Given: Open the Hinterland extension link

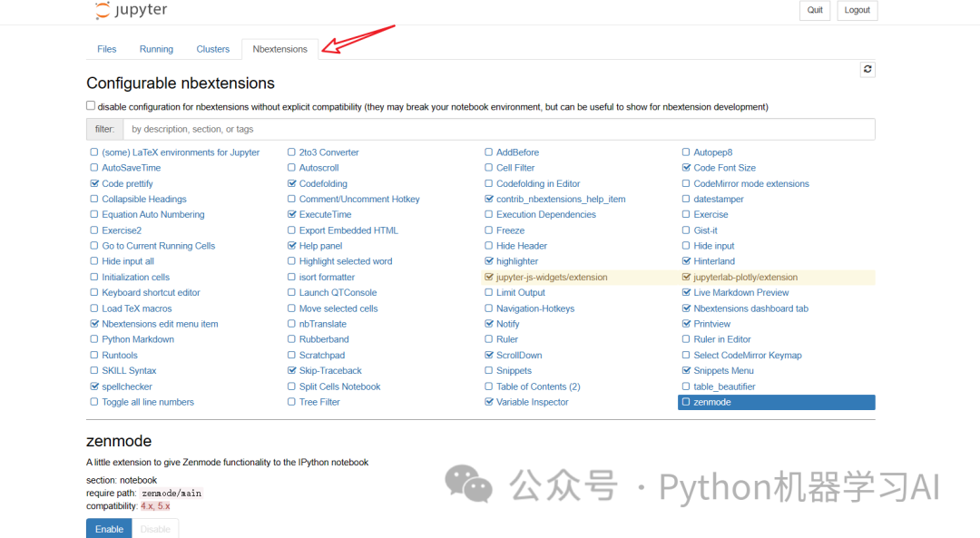Looking at the screenshot, I should pos(714,261).
